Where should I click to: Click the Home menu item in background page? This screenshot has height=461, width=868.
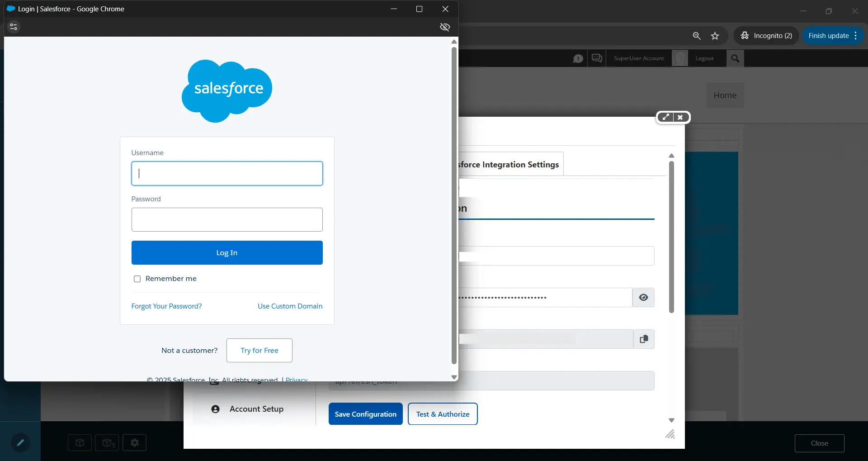[x=725, y=95]
